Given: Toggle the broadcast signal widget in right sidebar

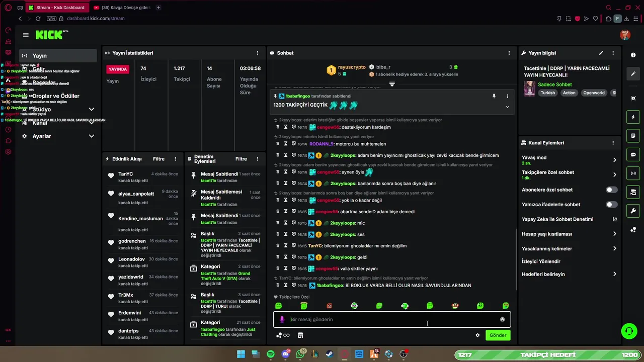Looking at the screenshot, I should 633,173.
